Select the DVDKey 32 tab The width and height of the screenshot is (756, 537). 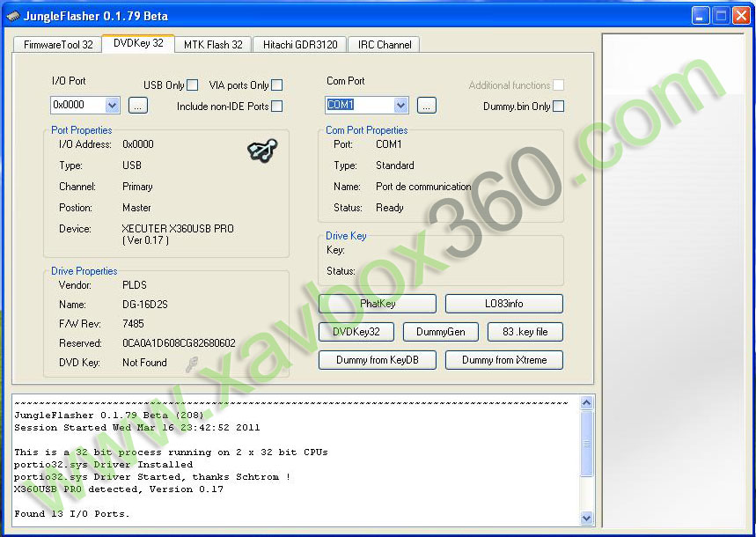tap(138, 43)
